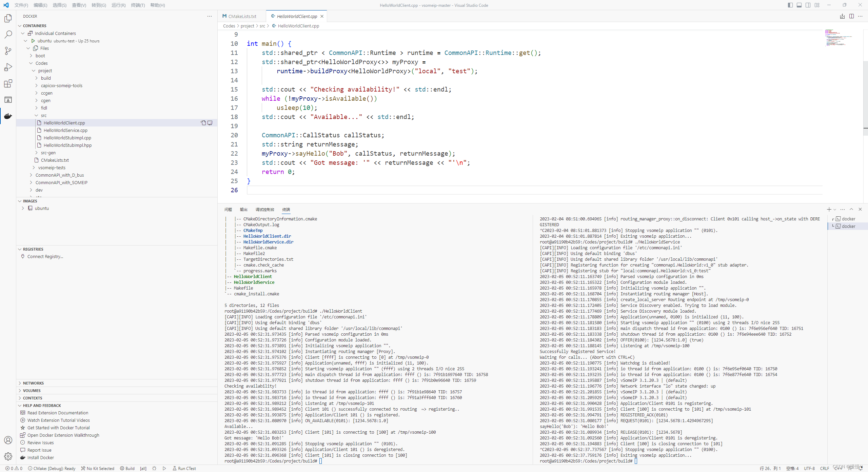The width and height of the screenshot is (868, 472).
Task: Toggle bottom panel visibility layout button
Action: click(x=799, y=5)
